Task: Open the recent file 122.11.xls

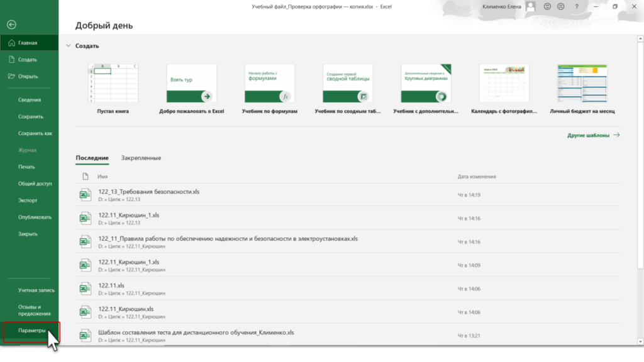Action: pyautogui.click(x=347, y=288)
